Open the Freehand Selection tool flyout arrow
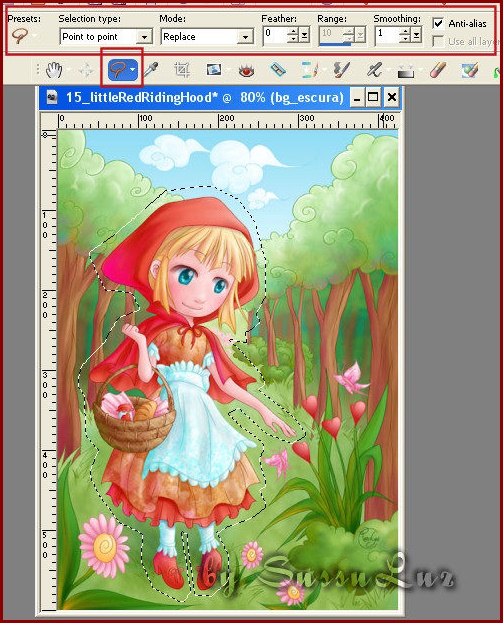This screenshot has height=623, width=503. (x=133, y=70)
